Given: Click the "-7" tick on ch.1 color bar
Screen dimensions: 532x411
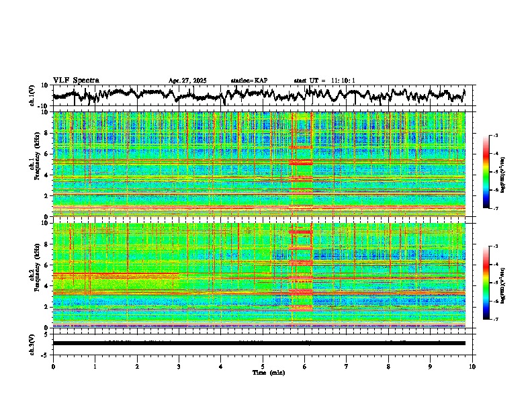Looking at the screenshot, I should coord(495,208).
